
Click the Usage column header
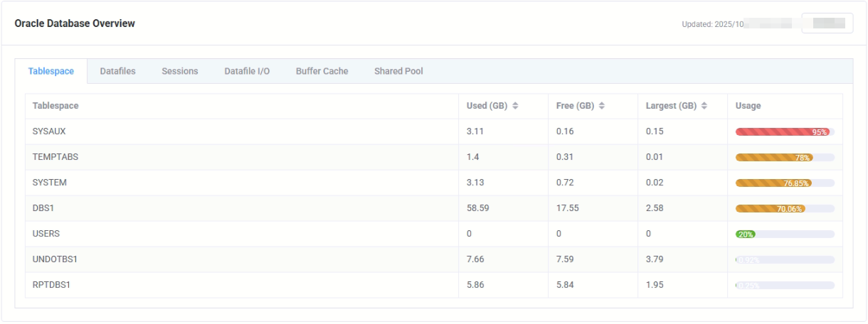pyautogui.click(x=748, y=106)
